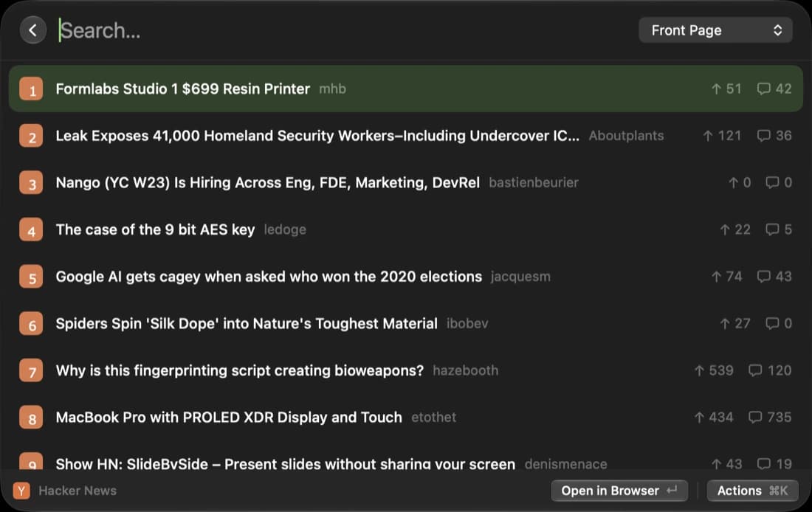Click comment bubble showing 43 comments
Viewport: 812px width, 512px height.
click(763, 277)
